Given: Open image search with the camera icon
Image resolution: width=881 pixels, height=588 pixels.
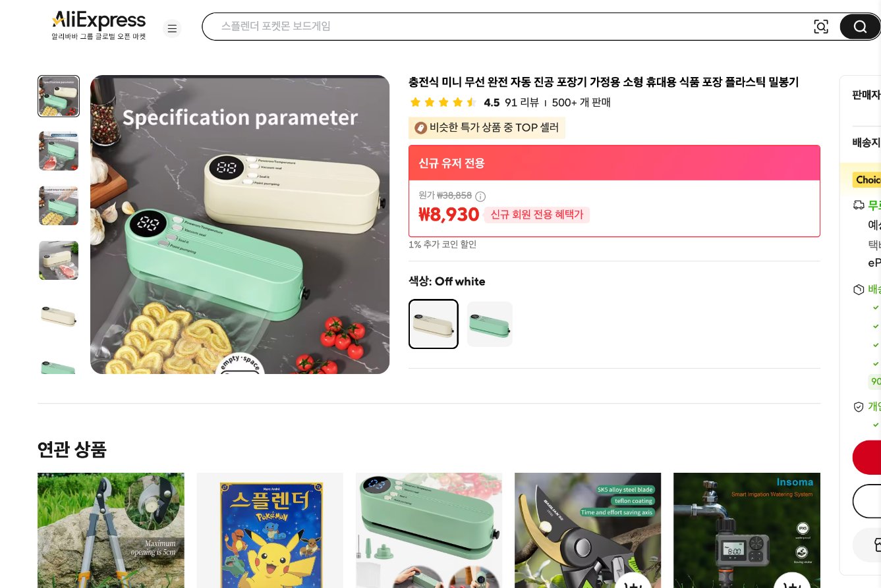Looking at the screenshot, I should 821,26.
